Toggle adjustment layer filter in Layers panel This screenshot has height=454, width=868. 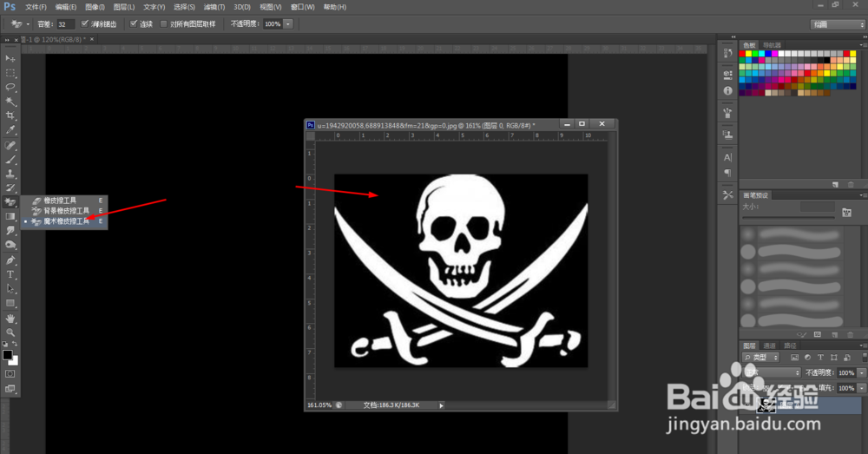807,358
